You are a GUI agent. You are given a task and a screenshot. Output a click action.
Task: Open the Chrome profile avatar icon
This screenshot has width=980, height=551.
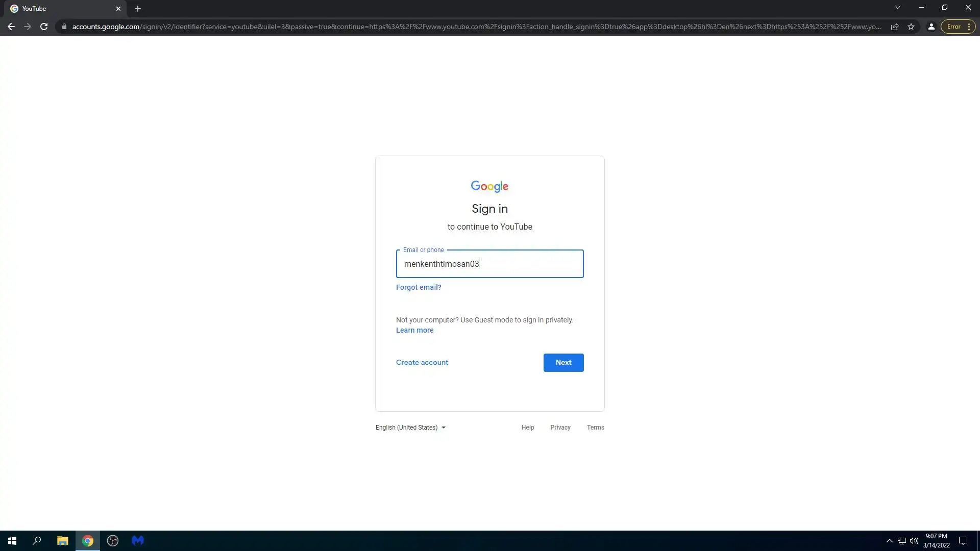(931, 27)
